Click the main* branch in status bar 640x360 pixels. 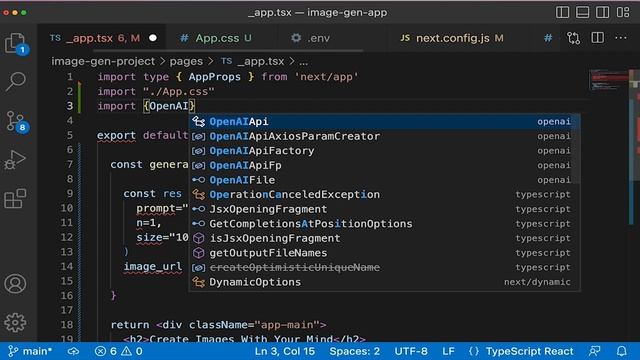point(30,351)
